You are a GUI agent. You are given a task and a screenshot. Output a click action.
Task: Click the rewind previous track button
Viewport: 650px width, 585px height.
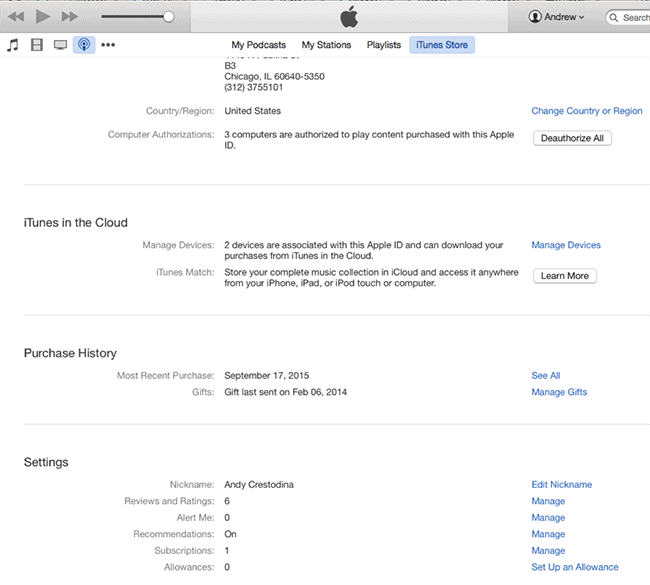(x=16, y=17)
